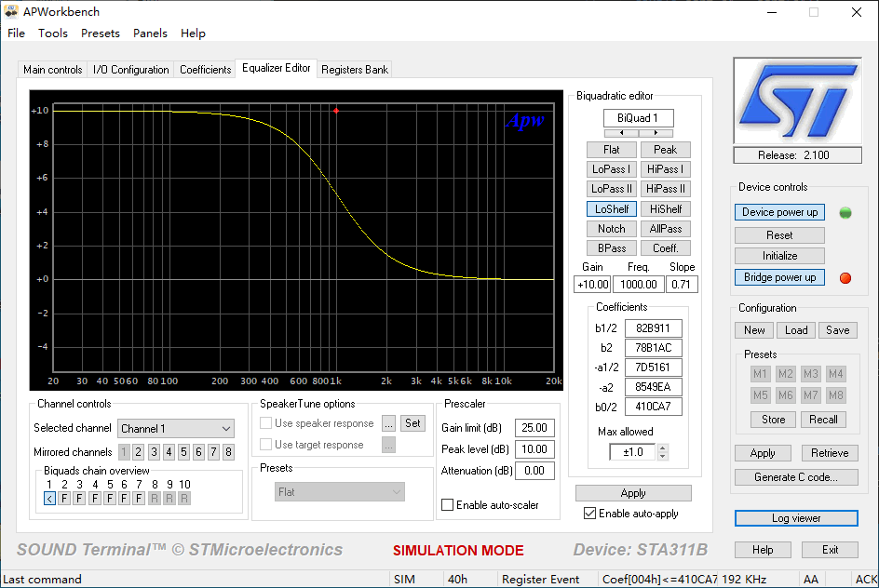The height and width of the screenshot is (588, 879).
Task: Toggle mirrored channel 5
Action: [183, 452]
